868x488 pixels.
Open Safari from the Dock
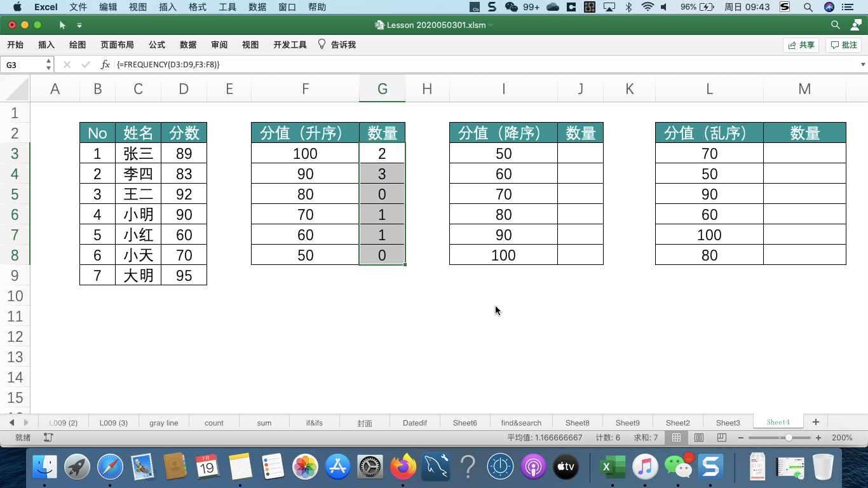point(110,468)
